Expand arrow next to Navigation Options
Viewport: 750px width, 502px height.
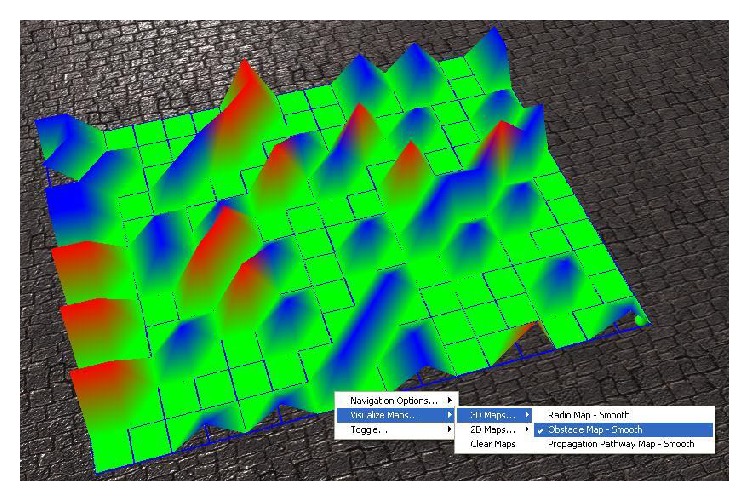click(450, 400)
